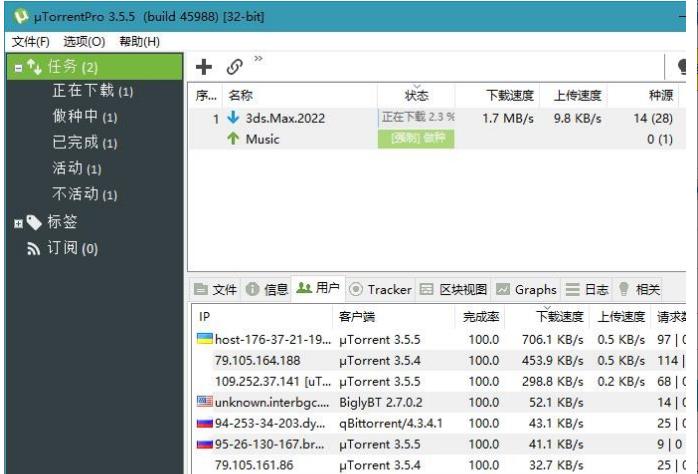Click the 1.7 MB/s download speed cell
This screenshot has width=698, height=474.
pyautogui.click(x=508, y=118)
